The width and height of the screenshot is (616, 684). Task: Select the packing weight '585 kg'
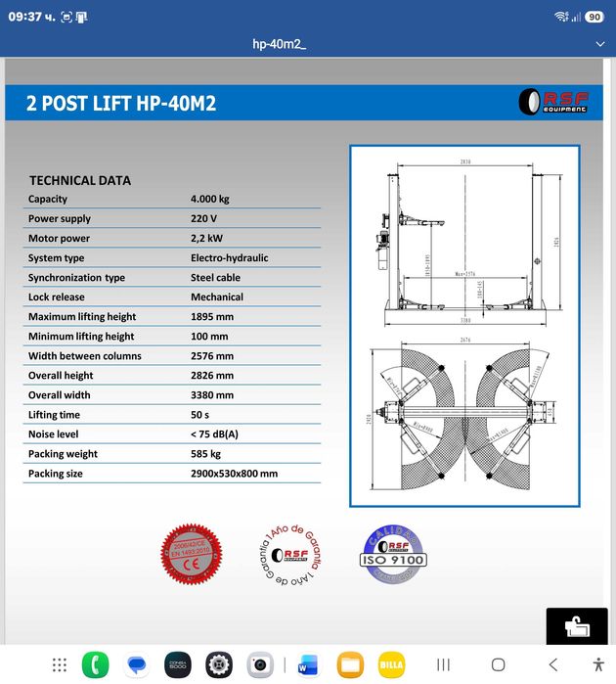(x=205, y=454)
